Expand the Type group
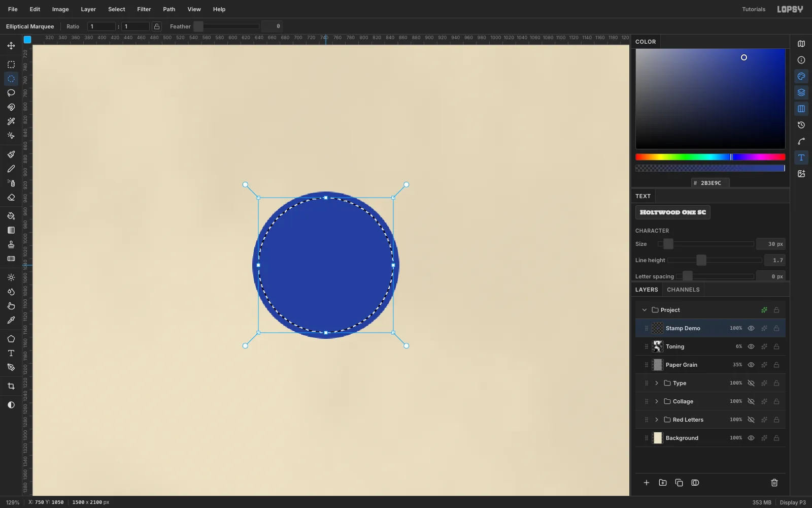The image size is (812, 508). click(x=657, y=383)
